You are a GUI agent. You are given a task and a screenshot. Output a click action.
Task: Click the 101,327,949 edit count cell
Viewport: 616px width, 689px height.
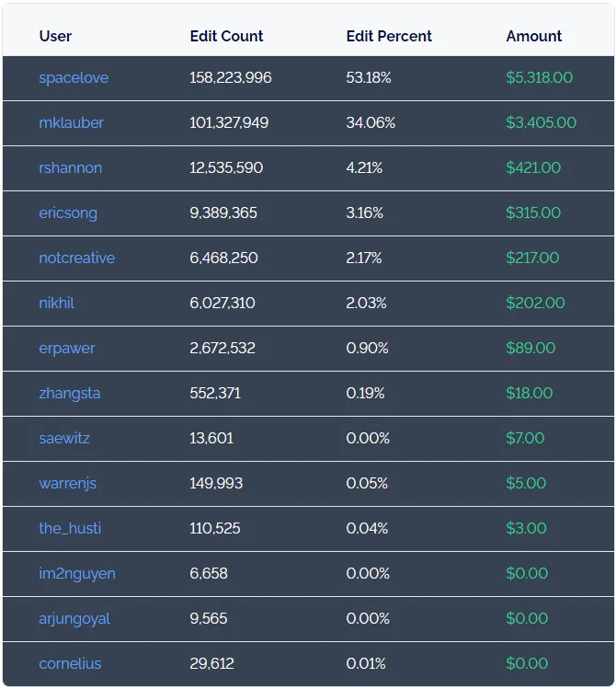pos(229,123)
